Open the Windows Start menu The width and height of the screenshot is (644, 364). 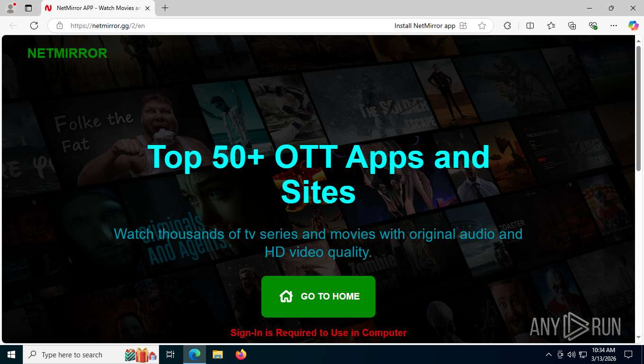coord(11,355)
